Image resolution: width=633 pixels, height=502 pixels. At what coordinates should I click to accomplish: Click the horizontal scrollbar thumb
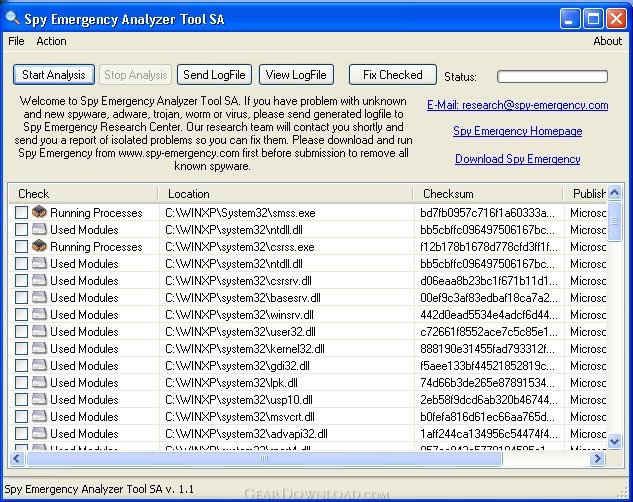(x=264, y=458)
